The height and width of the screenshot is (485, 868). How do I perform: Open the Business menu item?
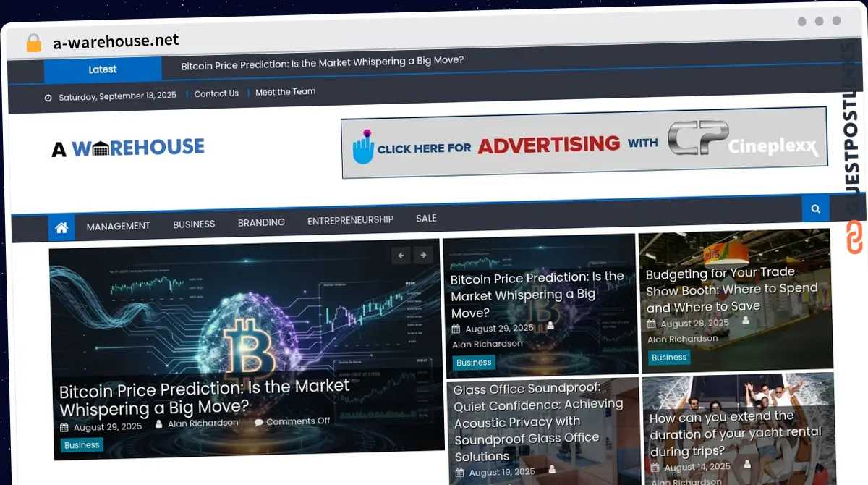(x=194, y=224)
